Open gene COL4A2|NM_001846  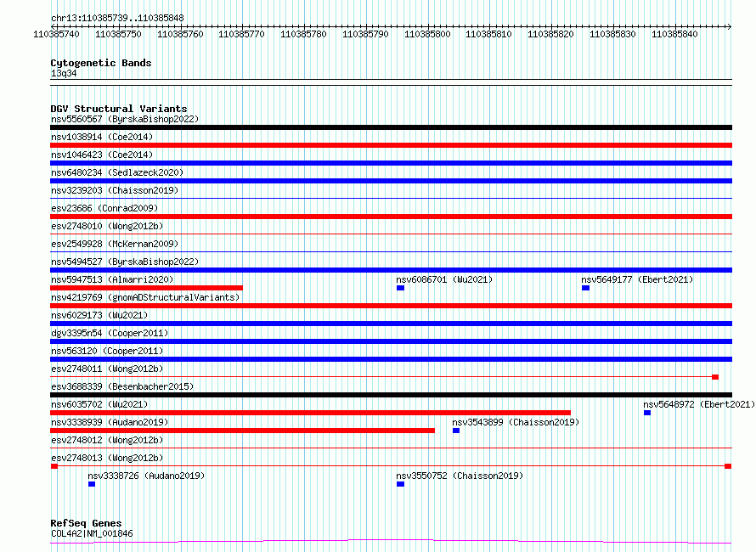pyautogui.click(x=92, y=533)
